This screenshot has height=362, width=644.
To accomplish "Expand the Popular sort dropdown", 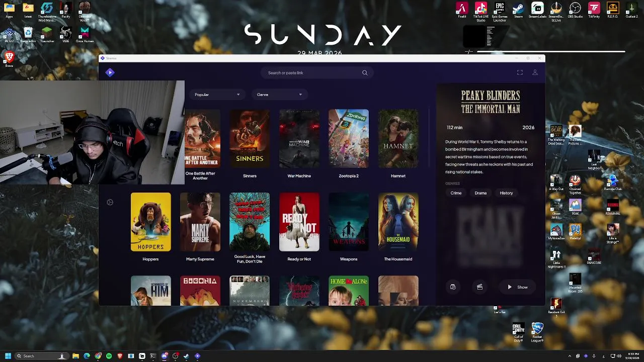I will [x=217, y=95].
